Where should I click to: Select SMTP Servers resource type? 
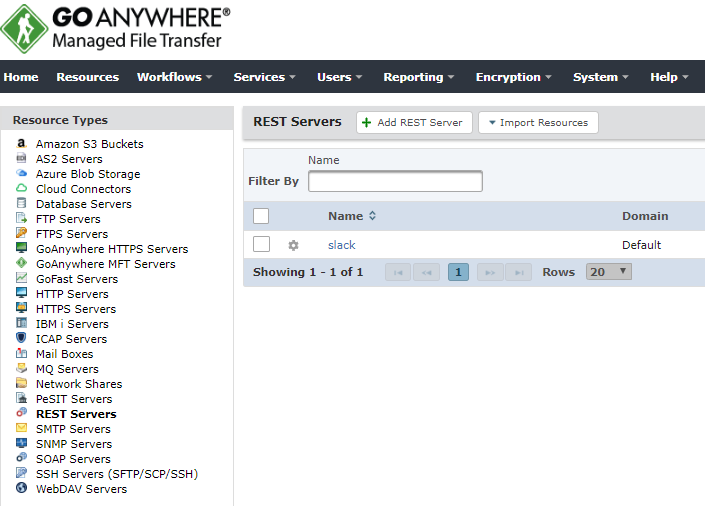coord(73,429)
